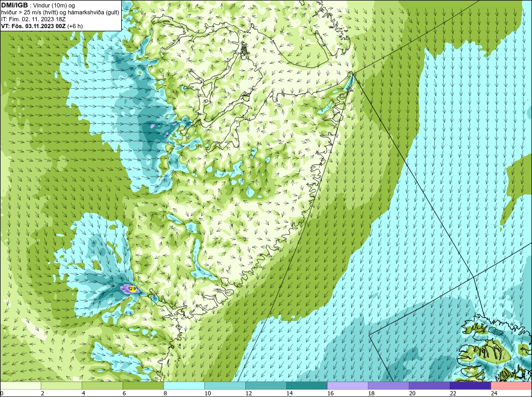The height and width of the screenshot is (397, 532).
Task: Click the 'IT: Fim. 02. 11. 2023 18Z' line
Action: 34,19
